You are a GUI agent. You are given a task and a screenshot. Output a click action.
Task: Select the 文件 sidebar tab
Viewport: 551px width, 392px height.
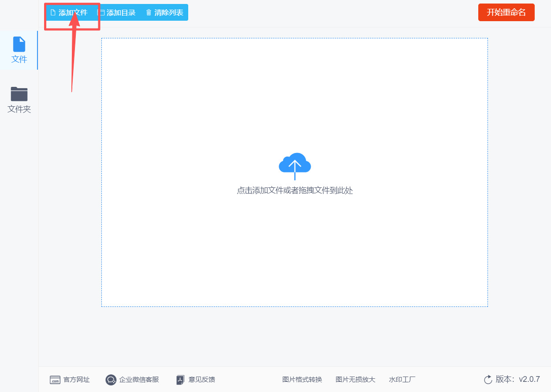point(19,50)
